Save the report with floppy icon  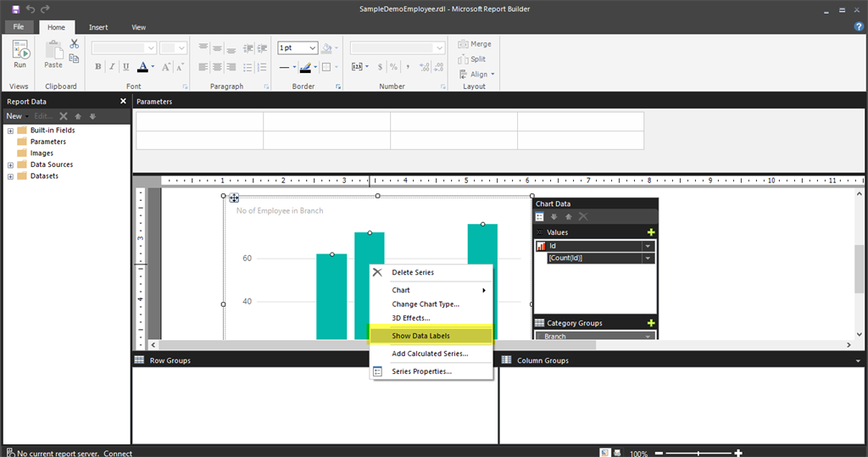15,8
